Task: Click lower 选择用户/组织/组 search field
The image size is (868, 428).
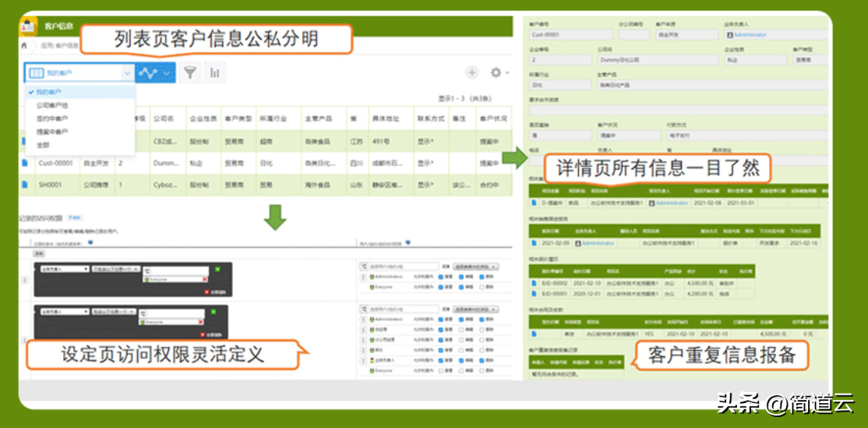Action: [x=403, y=310]
